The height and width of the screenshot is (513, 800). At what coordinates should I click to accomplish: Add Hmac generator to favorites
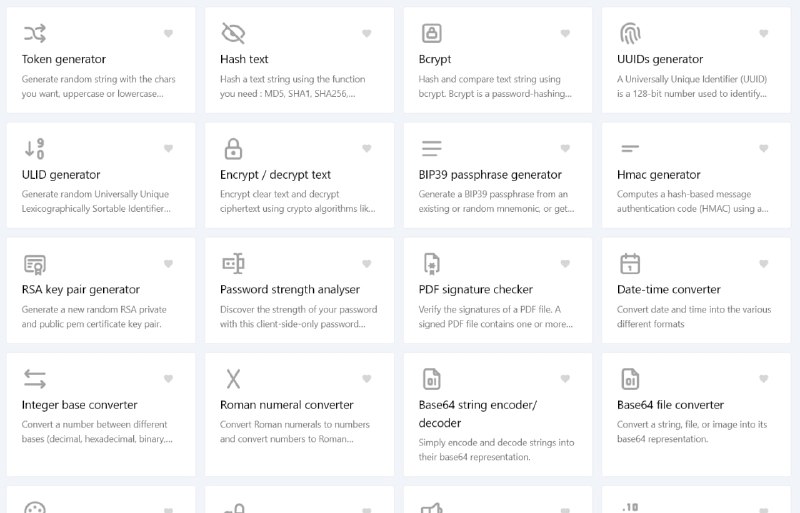(x=764, y=148)
